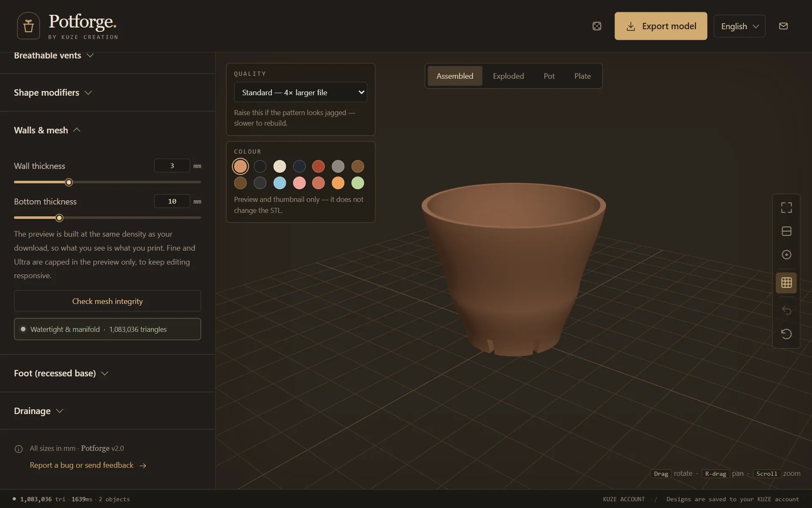812x508 pixels.
Task: Switch to the Exploded view tab
Action: coord(508,76)
